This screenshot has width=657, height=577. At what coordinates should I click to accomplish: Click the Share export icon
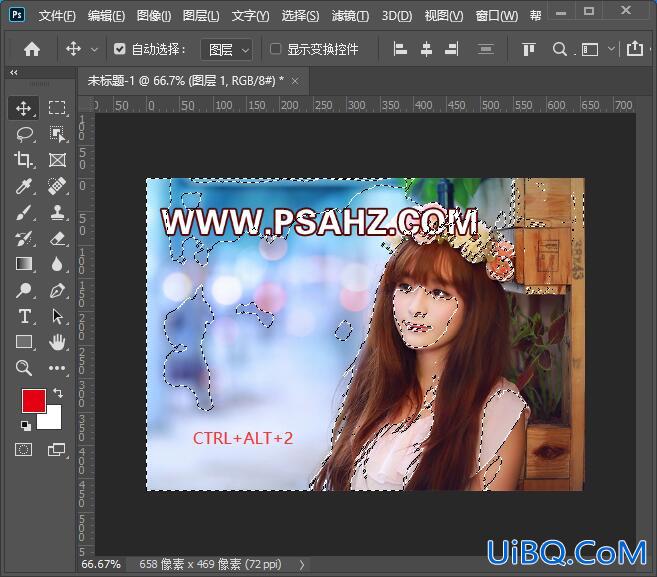635,49
